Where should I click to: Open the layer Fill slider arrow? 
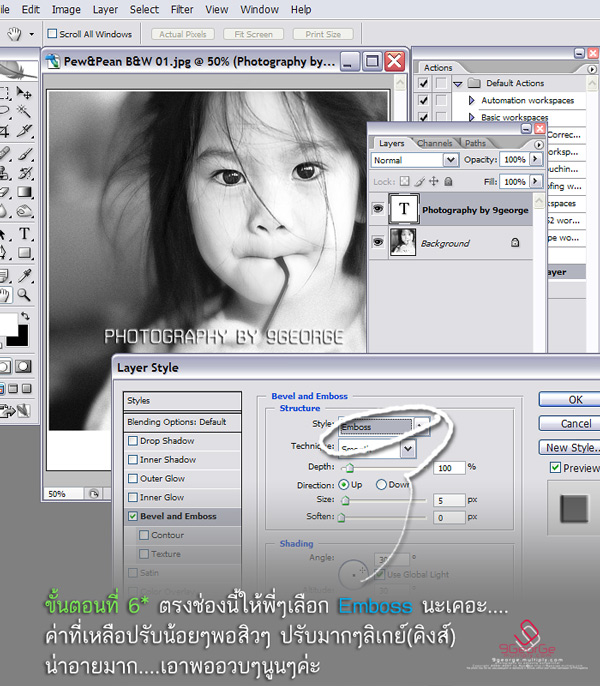click(x=535, y=181)
